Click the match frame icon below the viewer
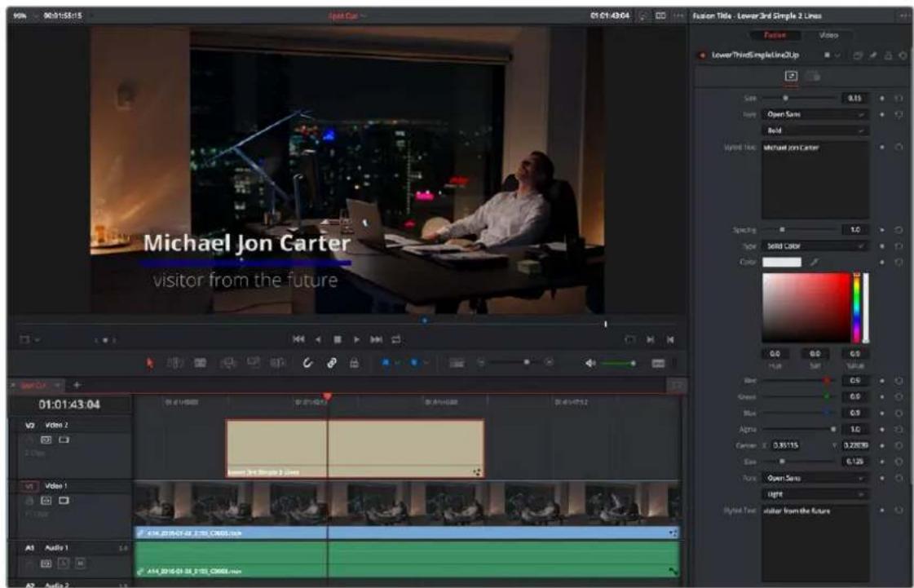 (629, 339)
